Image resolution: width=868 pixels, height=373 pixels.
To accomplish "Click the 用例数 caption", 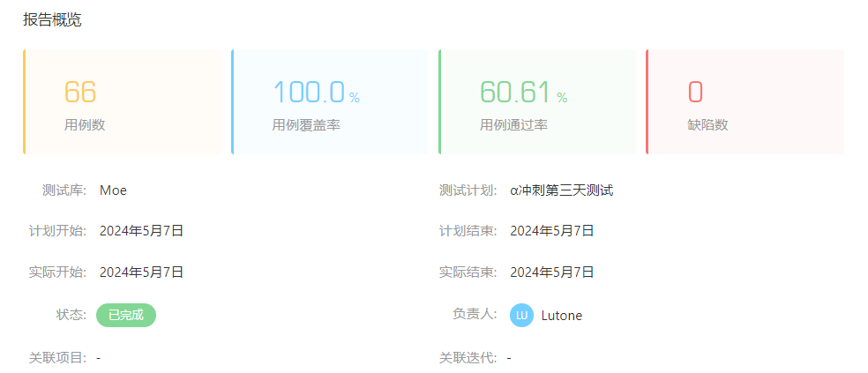I will (x=85, y=125).
